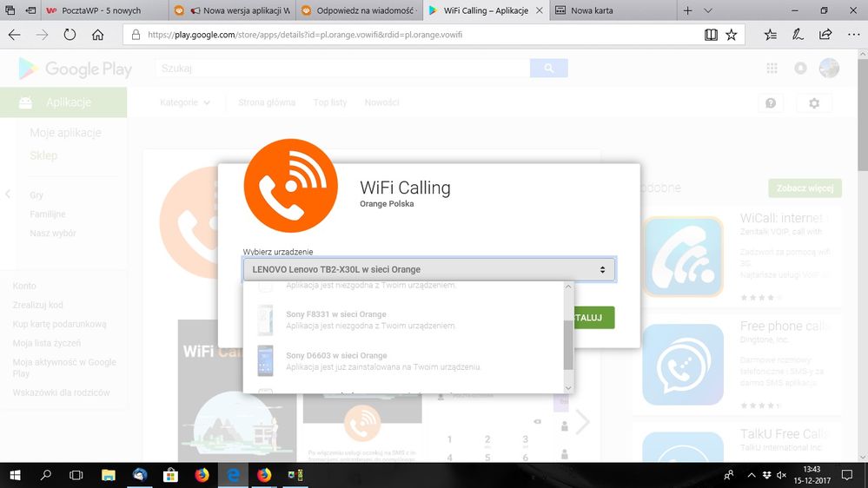Switch to Odpowiedz na wiadomość tab
The image size is (868, 488).
pyautogui.click(x=359, y=10)
